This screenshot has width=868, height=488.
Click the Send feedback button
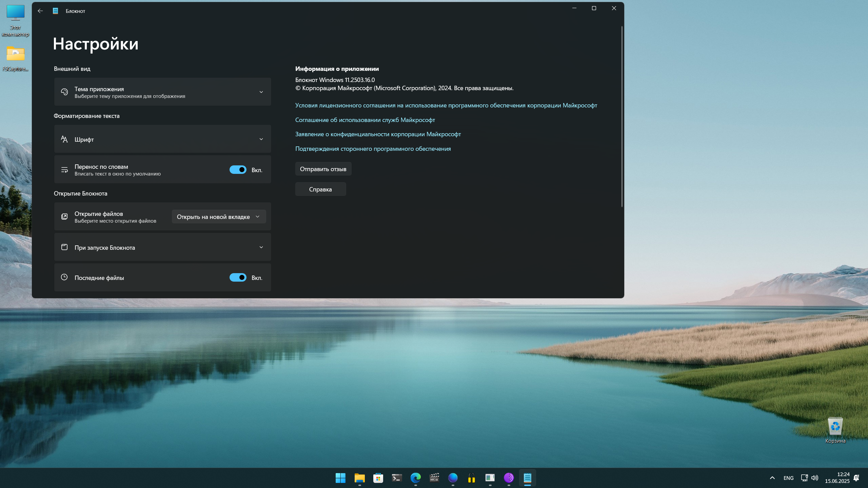click(x=323, y=169)
